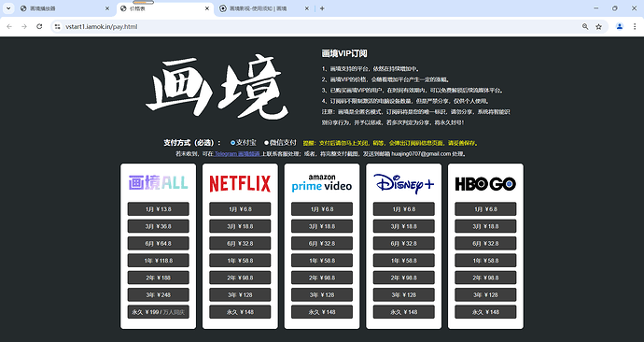Order HBO GO 2年 ¥98.8 plan

point(485,278)
